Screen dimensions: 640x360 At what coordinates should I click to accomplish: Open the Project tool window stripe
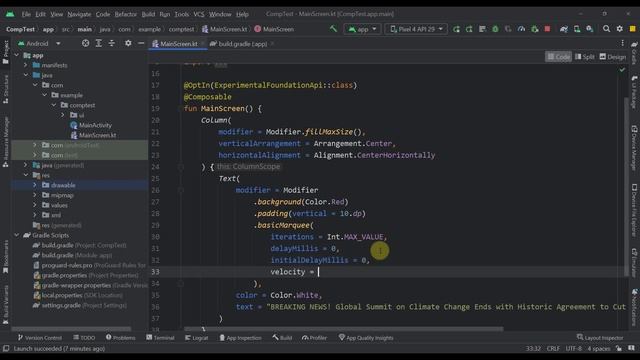(x=6, y=52)
